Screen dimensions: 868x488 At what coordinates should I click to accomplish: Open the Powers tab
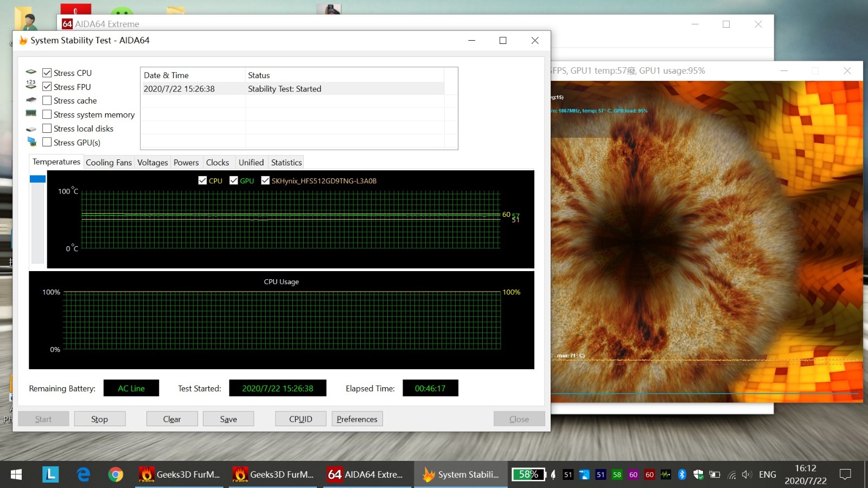(186, 163)
